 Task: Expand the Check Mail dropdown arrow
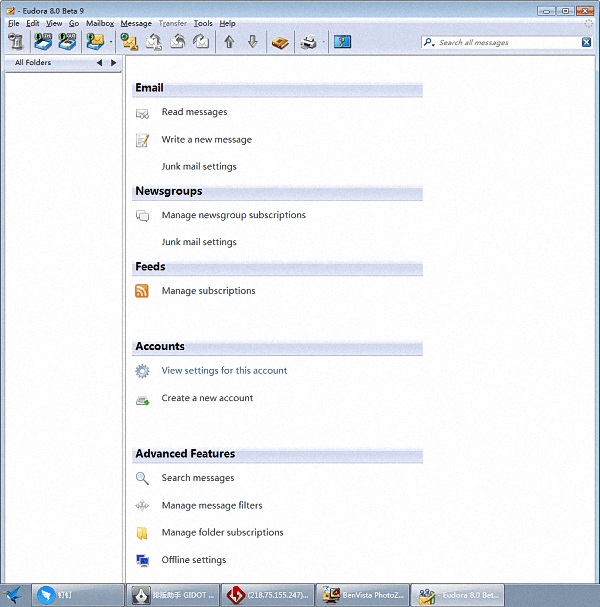(x=110, y=43)
